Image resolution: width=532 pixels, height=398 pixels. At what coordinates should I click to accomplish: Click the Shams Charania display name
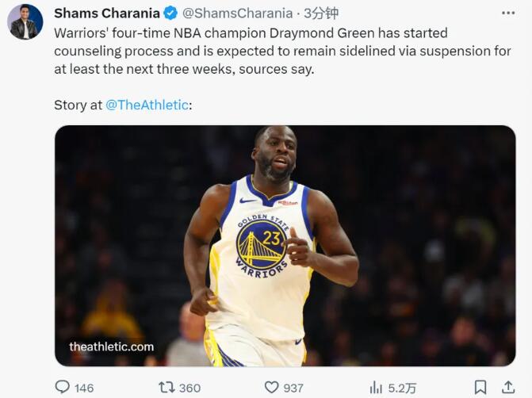106,13
